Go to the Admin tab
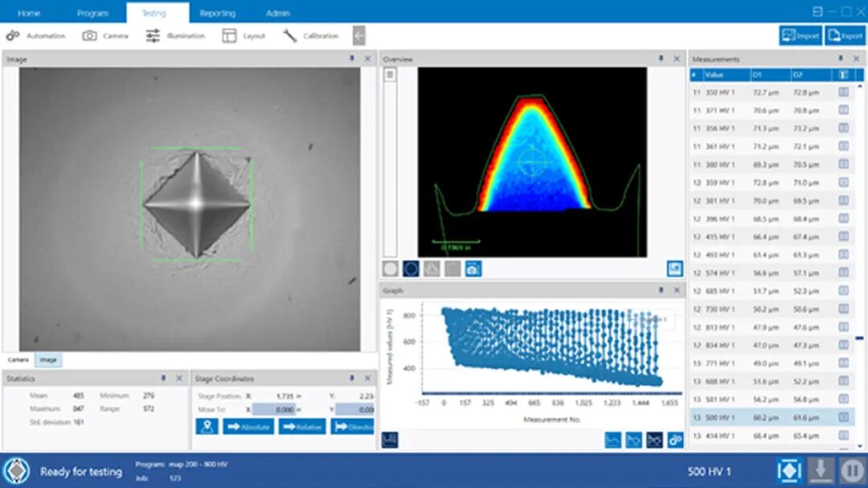Image resolution: width=868 pixels, height=488 pixels. [278, 13]
